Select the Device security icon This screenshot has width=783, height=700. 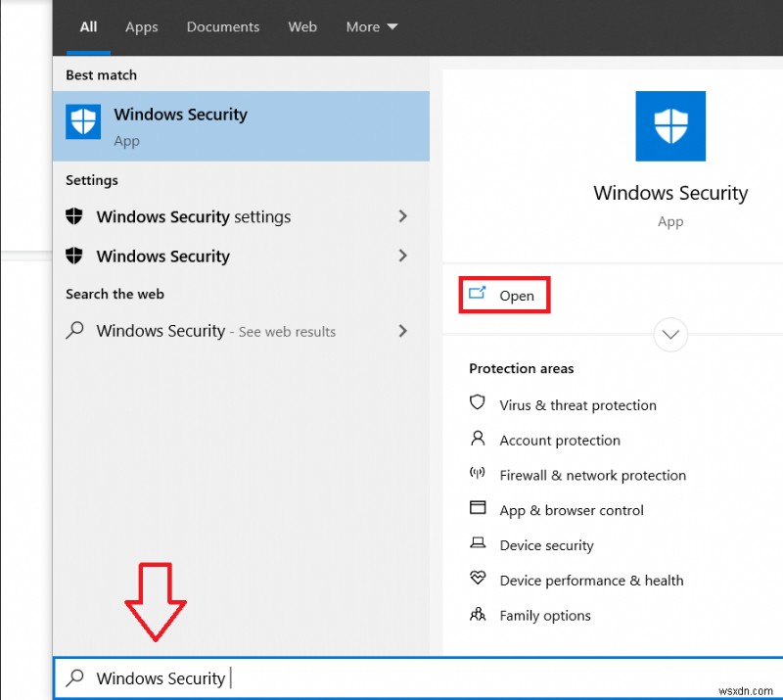coord(477,545)
